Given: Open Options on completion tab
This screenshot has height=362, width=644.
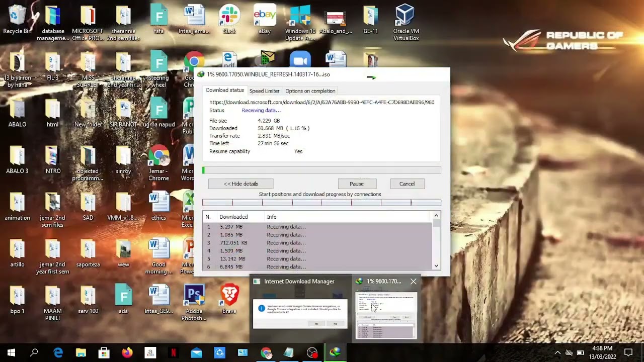Looking at the screenshot, I should pos(310,91).
